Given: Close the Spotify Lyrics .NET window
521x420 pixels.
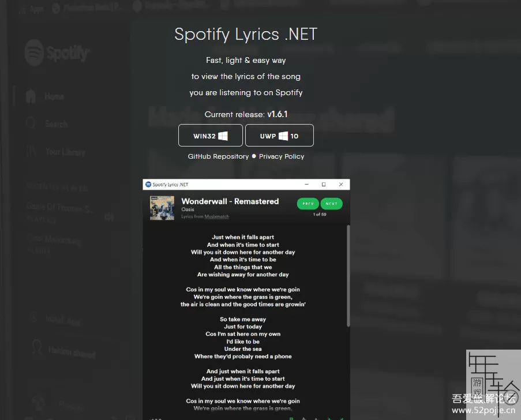Looking at the screenshot, I should (341, 185).
